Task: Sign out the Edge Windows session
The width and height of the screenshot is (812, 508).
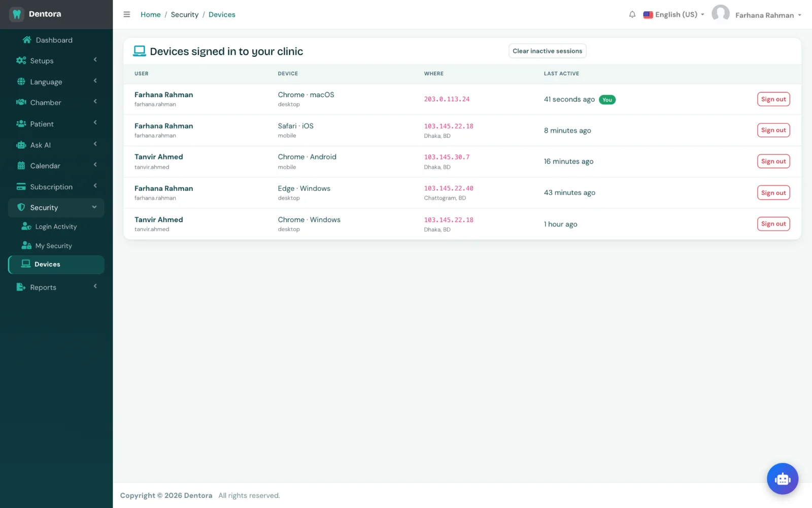Action: point(773,193)
